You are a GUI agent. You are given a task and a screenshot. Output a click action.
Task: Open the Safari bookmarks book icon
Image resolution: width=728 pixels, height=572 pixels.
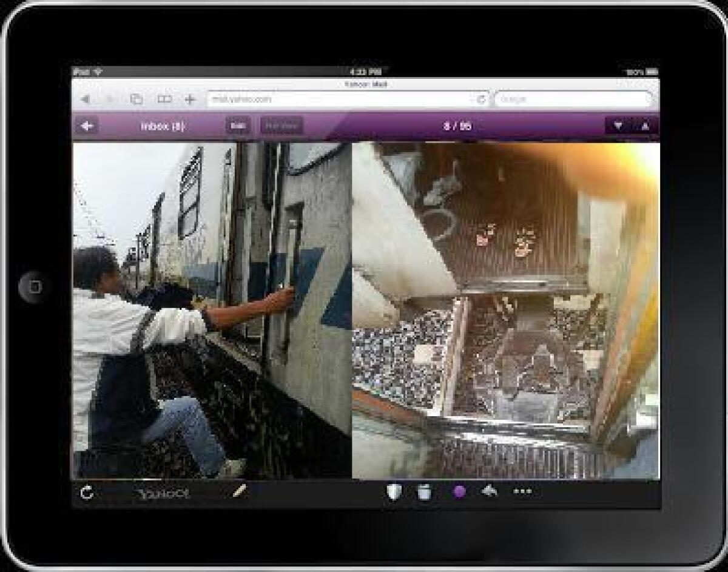164,99
